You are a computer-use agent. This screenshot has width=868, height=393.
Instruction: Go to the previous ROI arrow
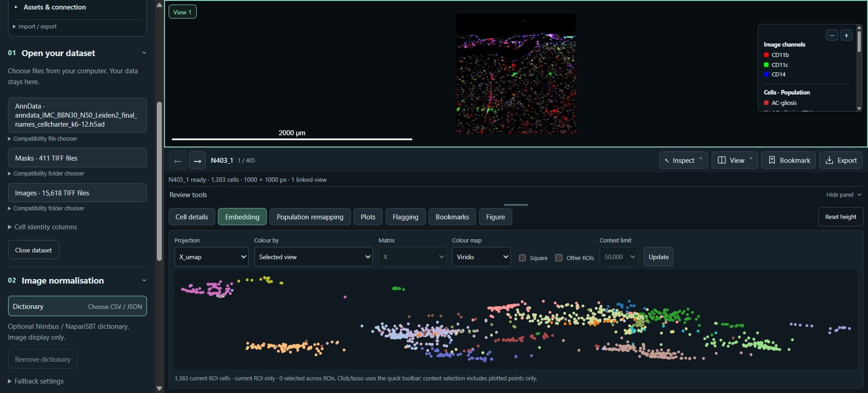[x=178, y=161]
